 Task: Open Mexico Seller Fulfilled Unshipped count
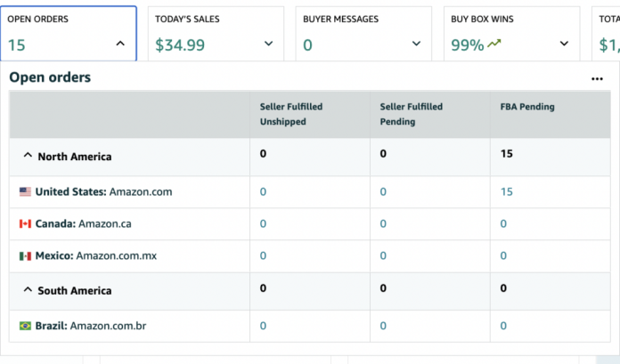click(x=263, y=255)
